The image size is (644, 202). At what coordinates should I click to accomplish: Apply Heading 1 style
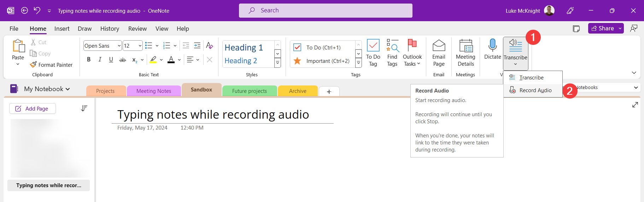click(x=244, y=47)
